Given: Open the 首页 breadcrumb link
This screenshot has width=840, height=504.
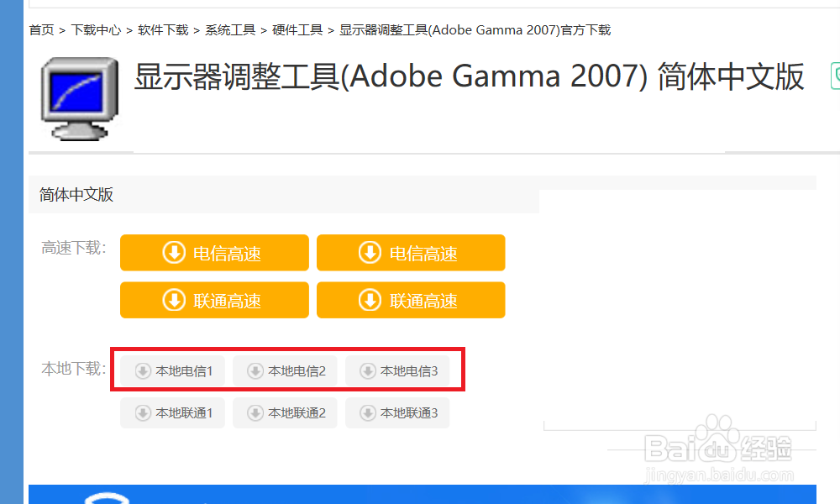Looking at the screenshot, I should tap(41, 30).
